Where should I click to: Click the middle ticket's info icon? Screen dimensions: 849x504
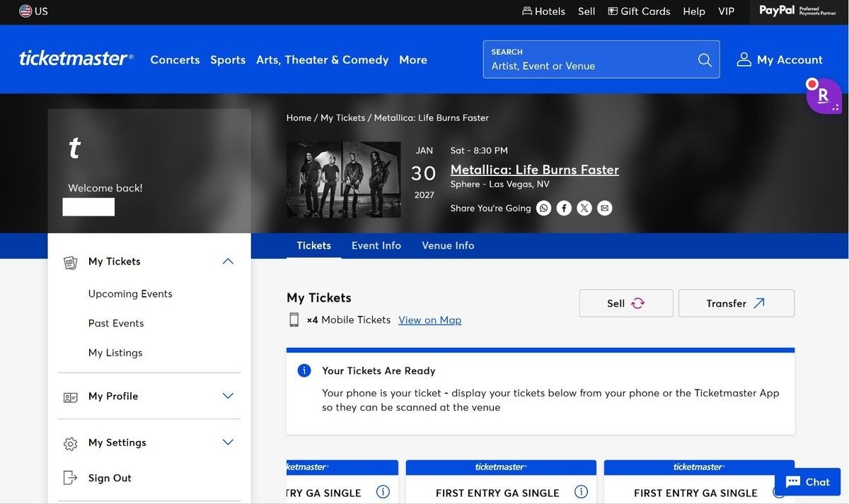tap(582, 492)
